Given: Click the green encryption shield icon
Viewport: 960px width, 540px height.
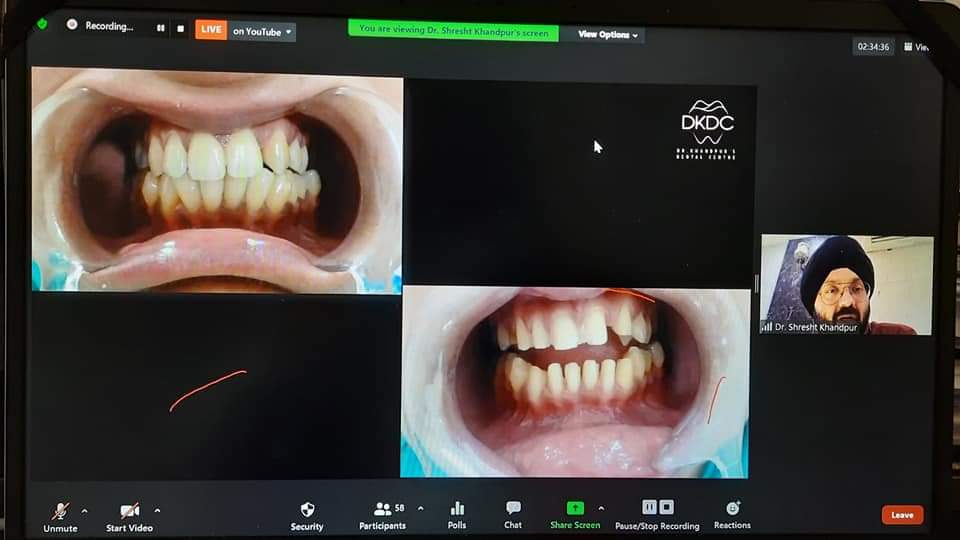Looking at the screenshot, I should click(42, 24).
